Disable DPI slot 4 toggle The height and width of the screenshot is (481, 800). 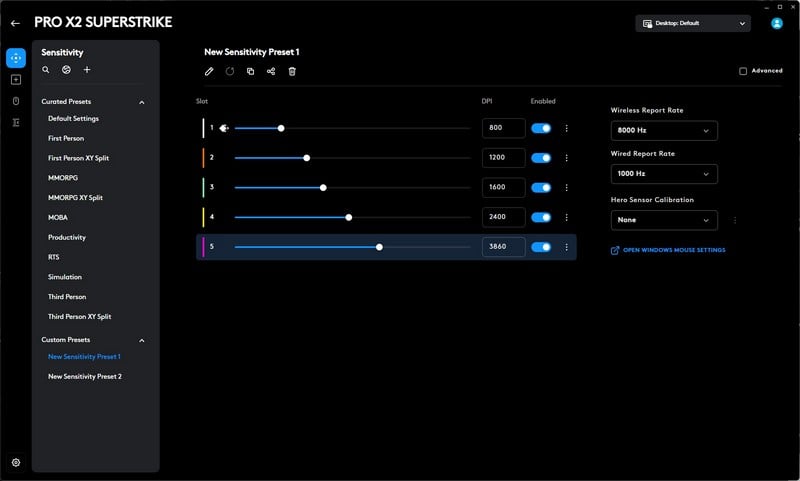click(x=541, y=217)
